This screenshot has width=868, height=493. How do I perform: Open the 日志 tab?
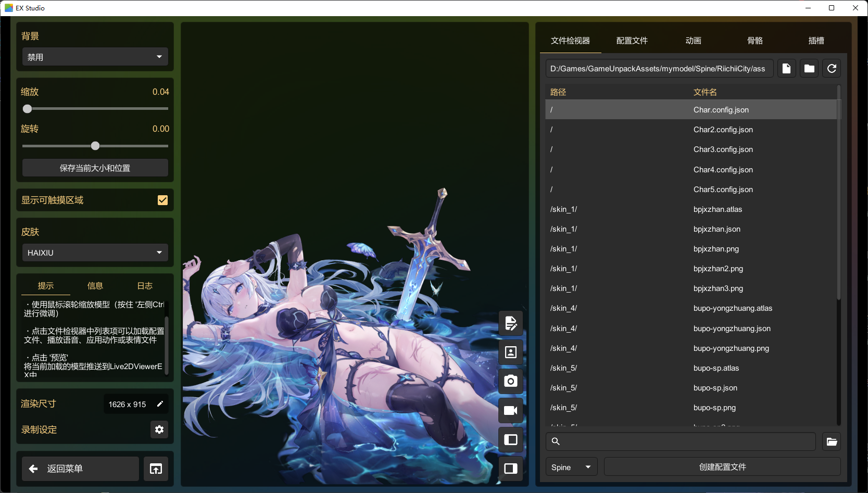pos(145,286)
